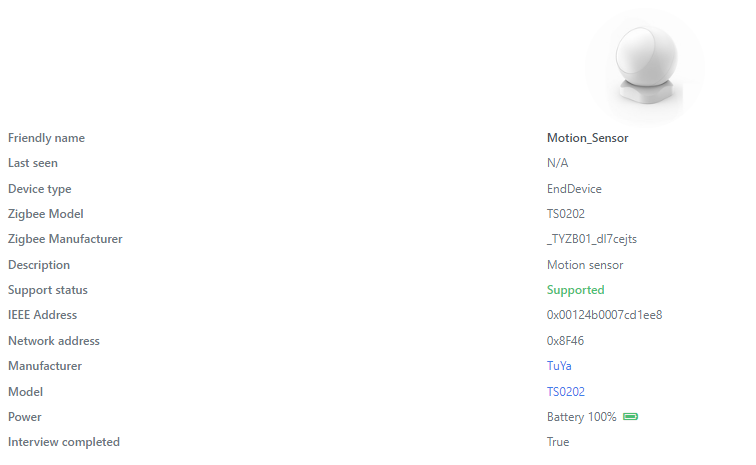Click the EndDevice device type value
The image size is (756, 465).
574,189
